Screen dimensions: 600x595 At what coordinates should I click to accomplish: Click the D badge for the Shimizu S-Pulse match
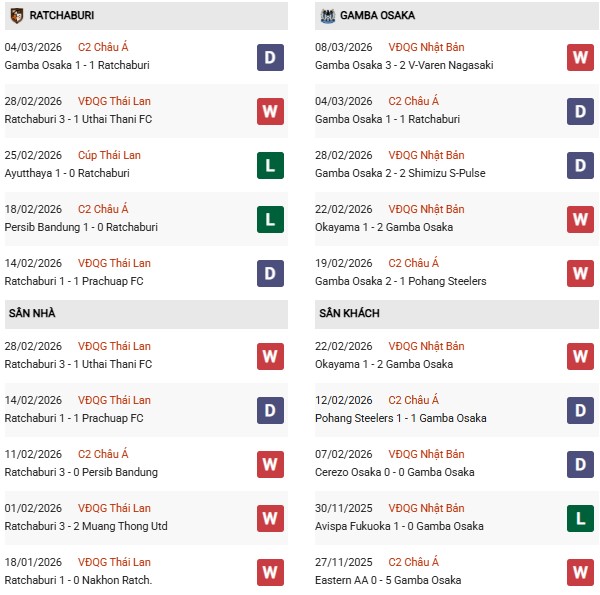[x=580, y=165]
